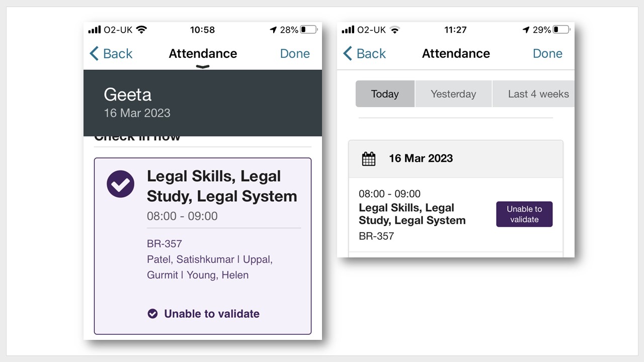Tap the large purple checkmark circle icon
This screenshot has height=362, width=644.
(x=121, y=184)
